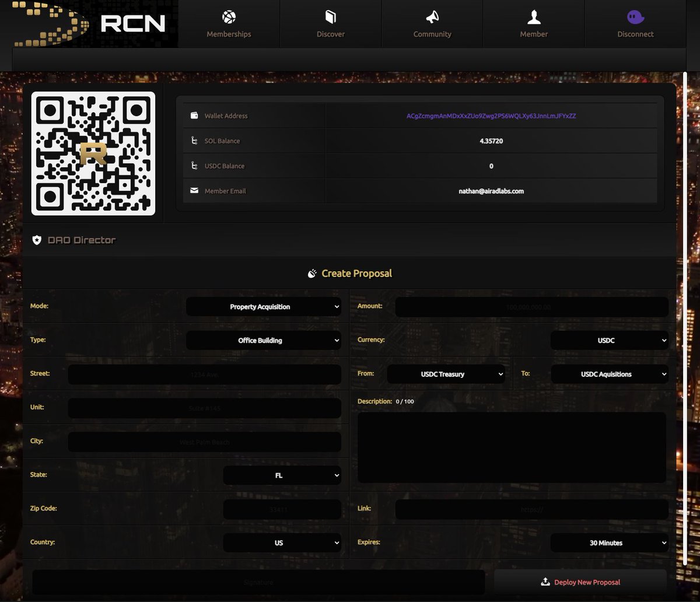
Task: Click the DAO Director shield icon
Action: click(x=37, y=240)
